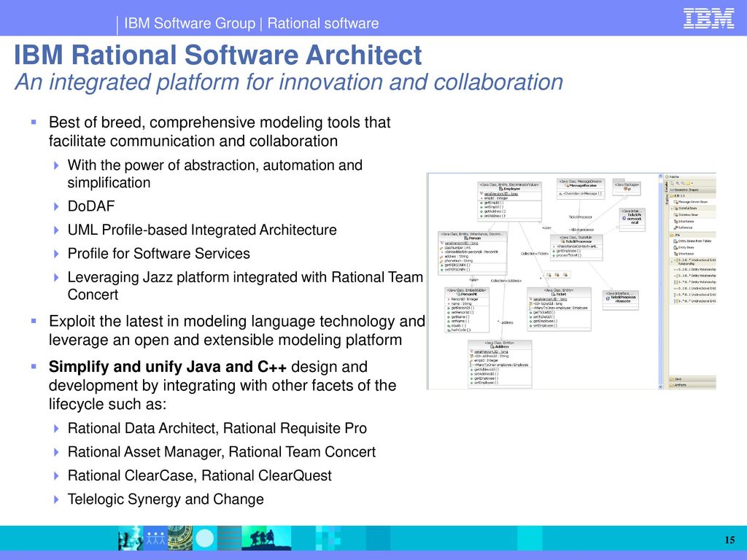Viewport: 747px width, 560px height.
Task: Select the TicketProcessorRemote interface box
Action: point(621,300)
